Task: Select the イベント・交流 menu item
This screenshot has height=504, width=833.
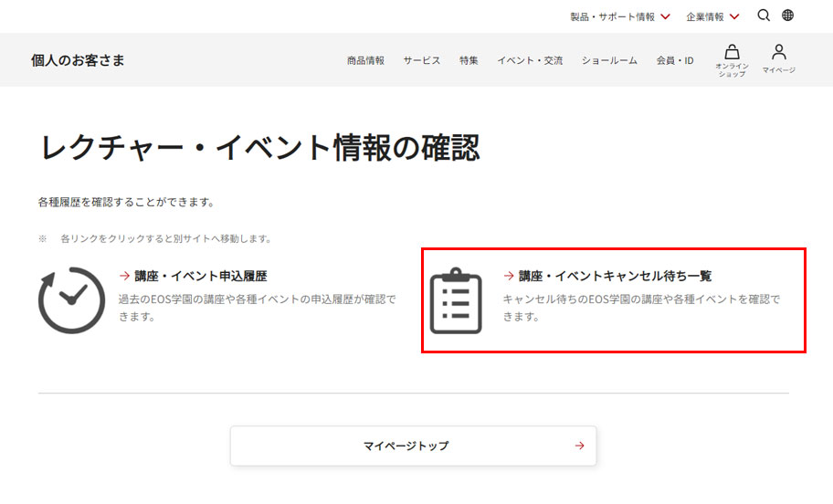Action: coord(530,60)
